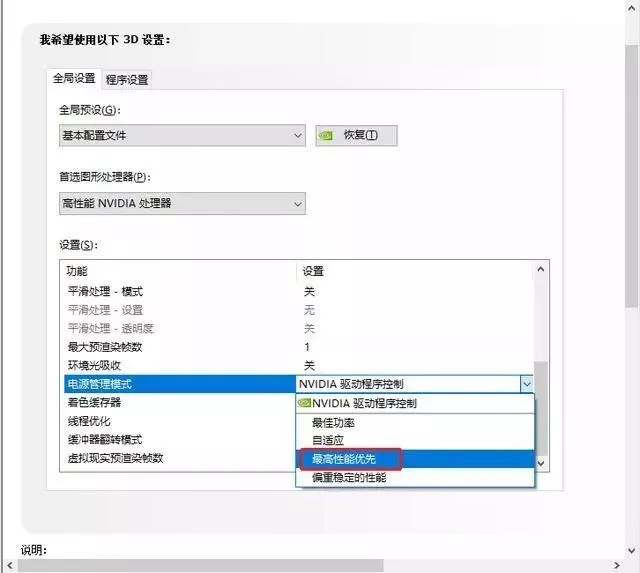Choose 最佳功率 in the dropdown list
The width and height of the screenshot is (640, 573).
333,422
